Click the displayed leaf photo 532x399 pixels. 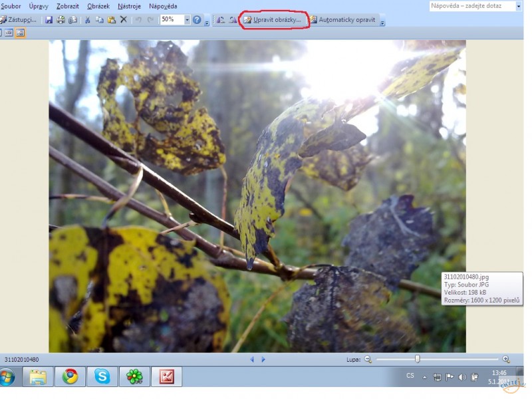[257, 196]
